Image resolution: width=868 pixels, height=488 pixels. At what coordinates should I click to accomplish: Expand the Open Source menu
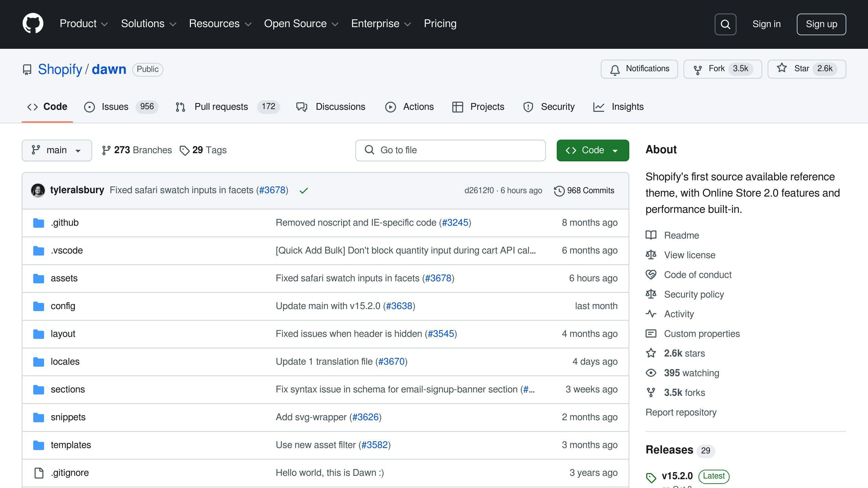click(x=301, y=24)
